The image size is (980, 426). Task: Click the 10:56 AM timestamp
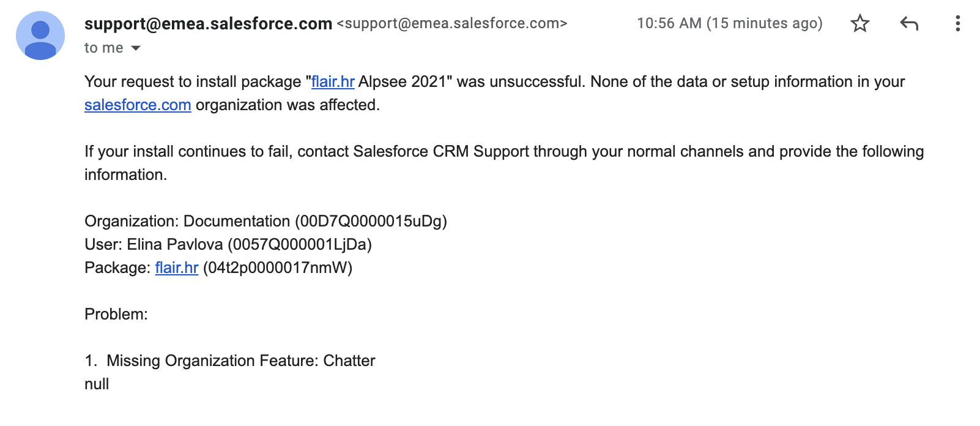point(729,24)
